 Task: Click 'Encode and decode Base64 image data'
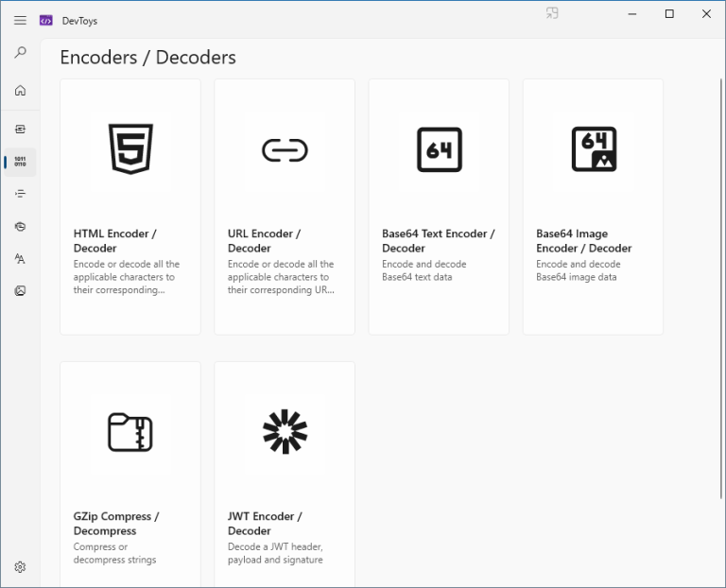coord(579,270)
